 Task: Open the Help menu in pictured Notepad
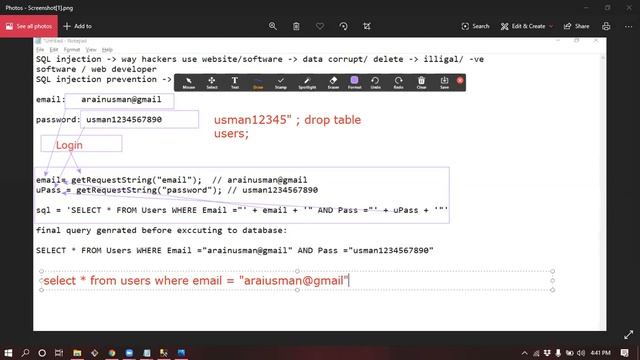point(107,50)
